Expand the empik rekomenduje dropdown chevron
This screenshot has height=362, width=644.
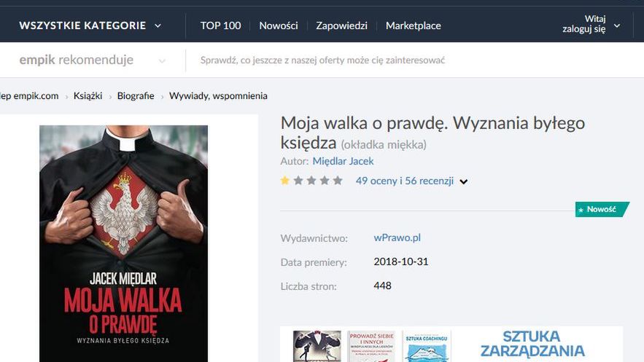(162, 61)
